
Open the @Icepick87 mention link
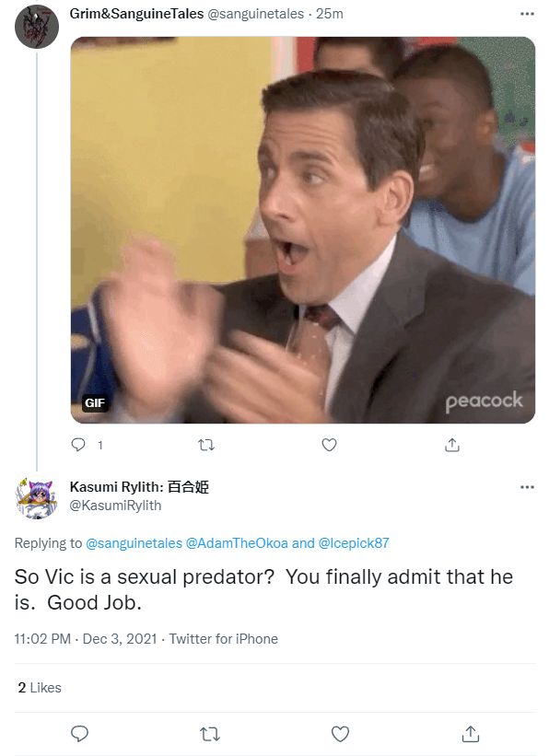coord(354,543)
